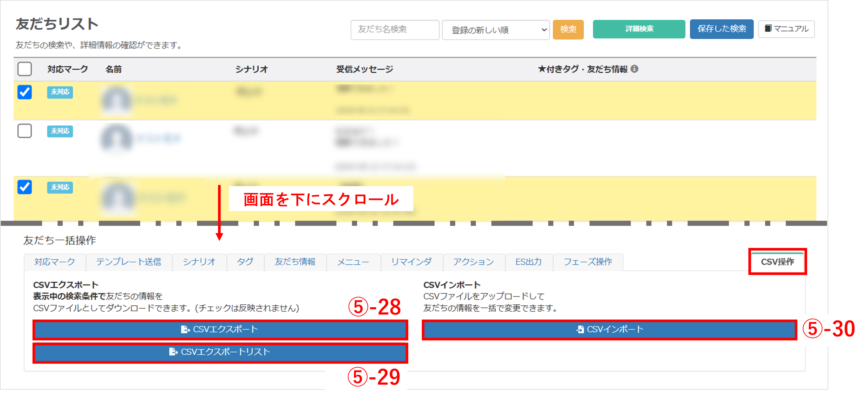Check the second friend row checkbox

25,131
